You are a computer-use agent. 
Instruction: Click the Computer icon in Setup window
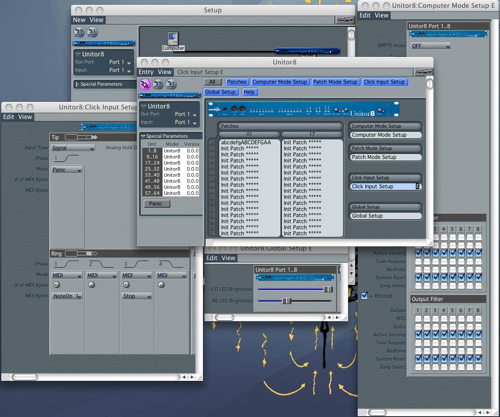pyautogui.click(x=173, y=41)
